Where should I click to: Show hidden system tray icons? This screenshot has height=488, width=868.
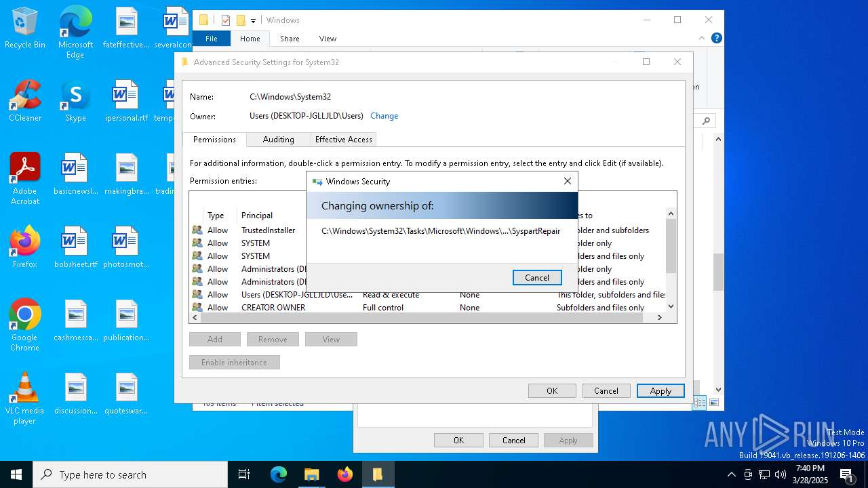pos(732,474)
